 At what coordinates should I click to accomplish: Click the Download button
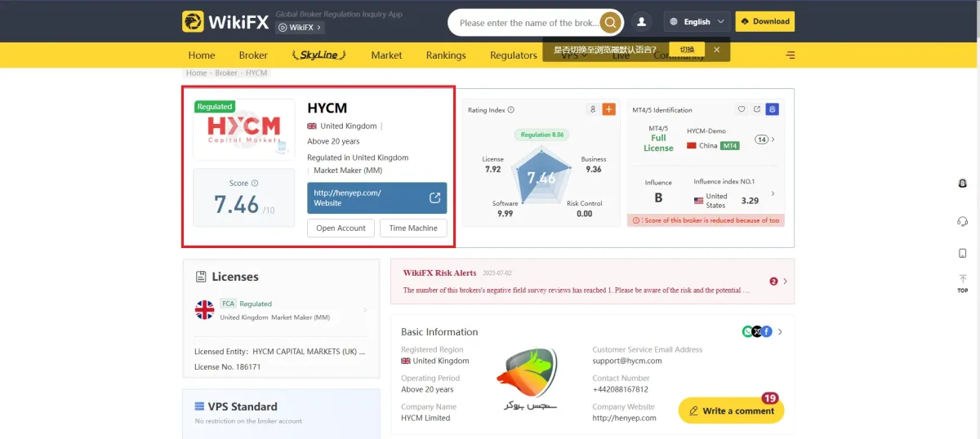tap(765, 21)
